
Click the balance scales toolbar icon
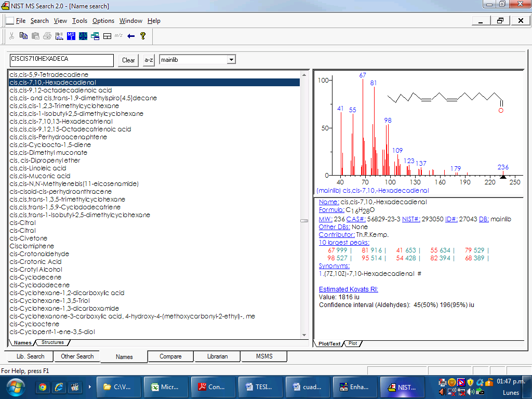[x=83, y=36]
